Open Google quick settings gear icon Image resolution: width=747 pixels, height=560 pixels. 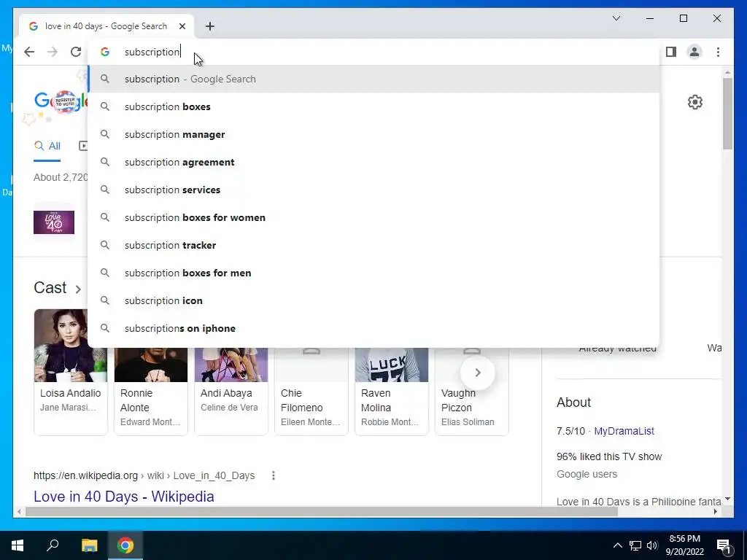pos(695,102)
